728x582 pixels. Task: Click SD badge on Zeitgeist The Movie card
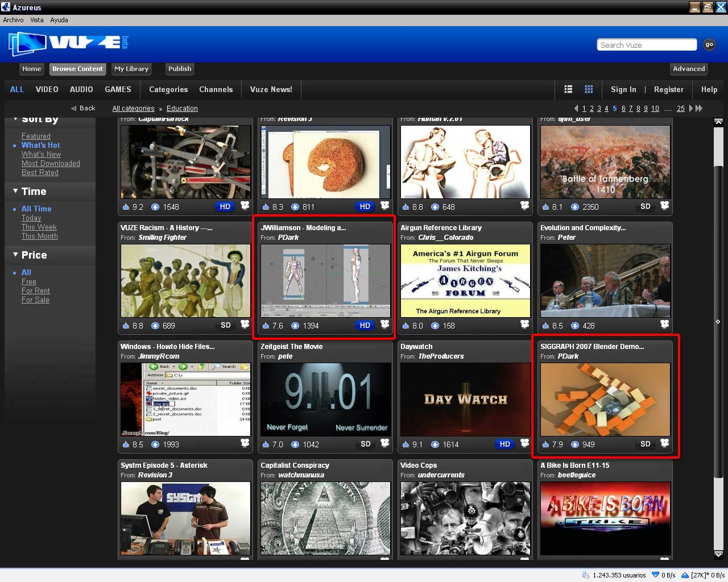pos(366,444)
